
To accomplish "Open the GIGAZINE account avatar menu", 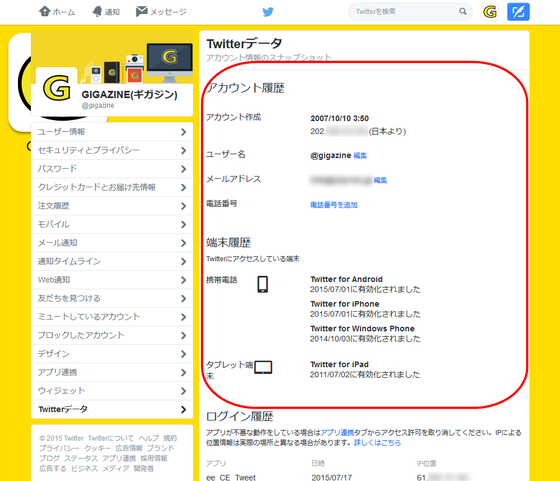I will pyautogui.click(x=490, y=12).
